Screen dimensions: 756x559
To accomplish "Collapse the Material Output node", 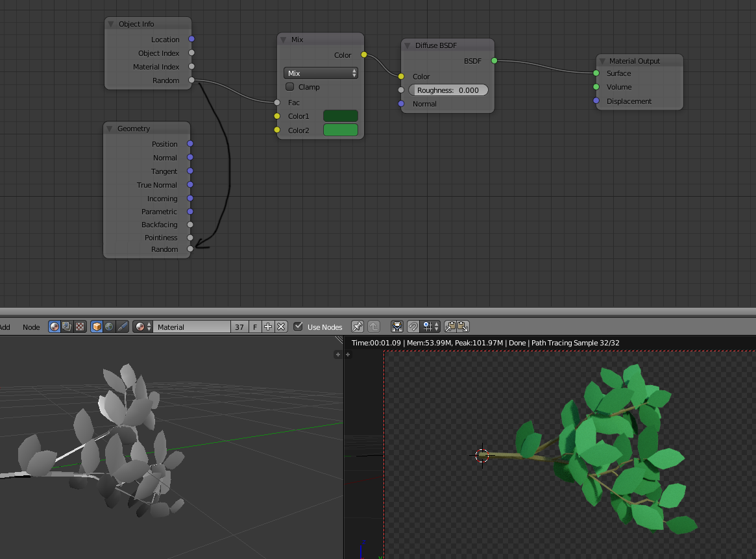I will coord(602,61).
